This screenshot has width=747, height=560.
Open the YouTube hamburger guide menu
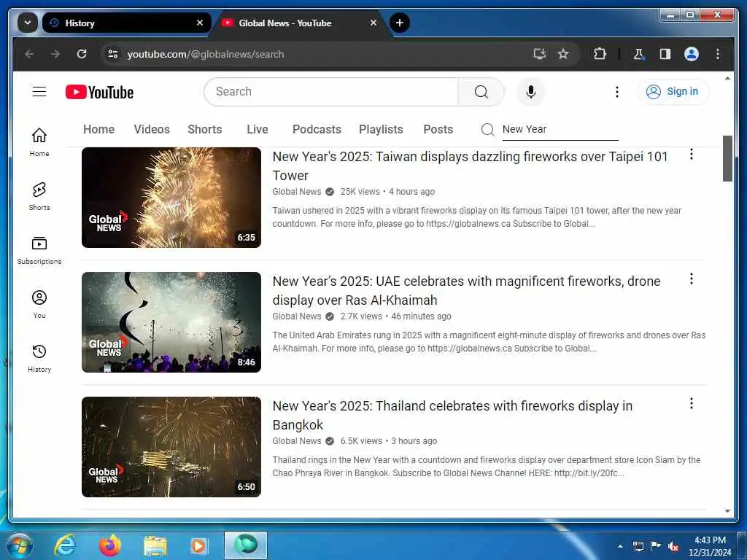(39, 91)
